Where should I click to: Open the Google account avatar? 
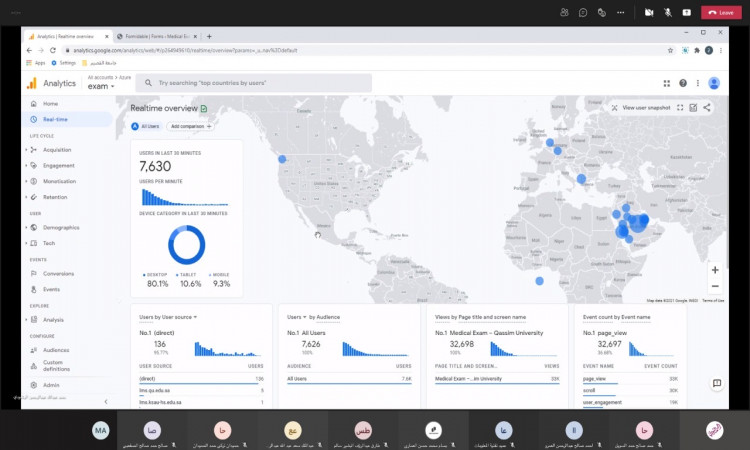[714, 83]
